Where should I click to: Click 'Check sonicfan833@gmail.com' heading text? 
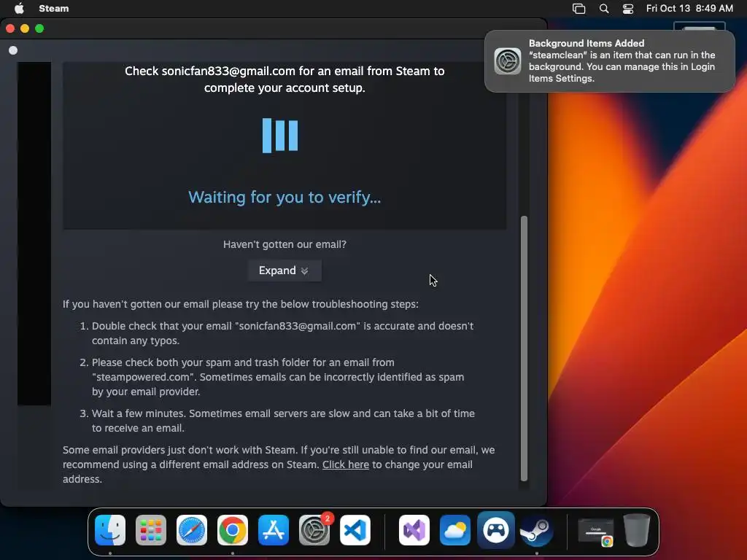tap(285, 79)
